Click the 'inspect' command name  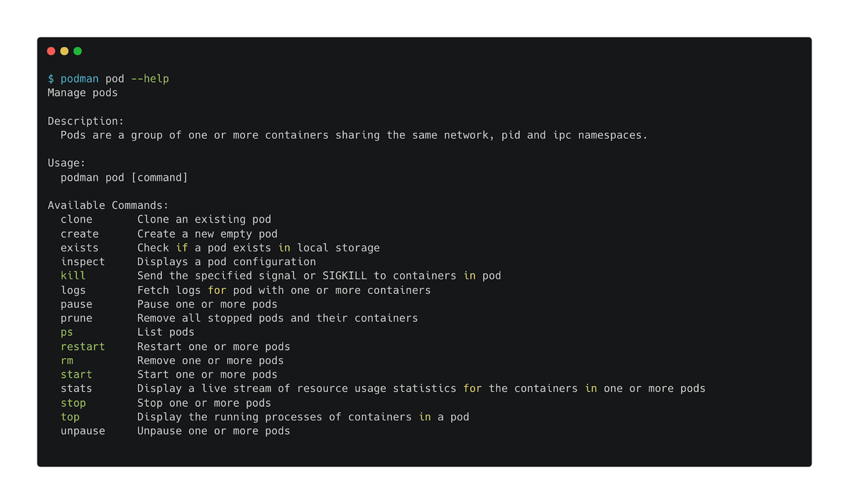[83, 262]
